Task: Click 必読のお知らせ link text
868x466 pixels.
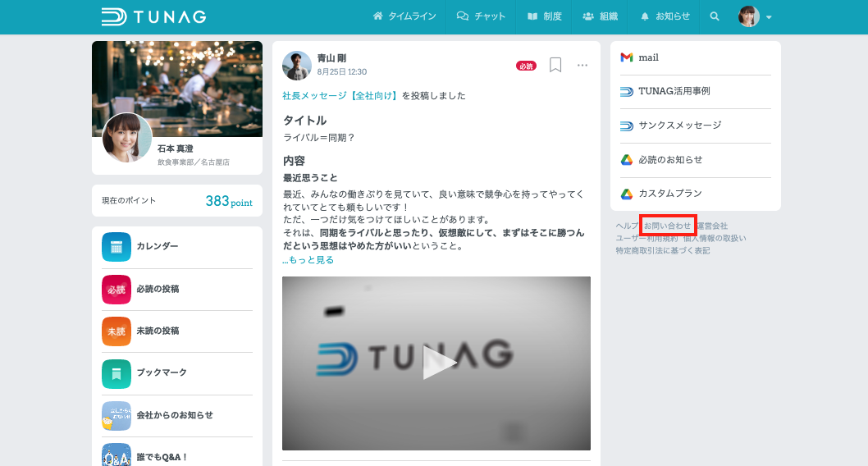Action: click(670, 160)
